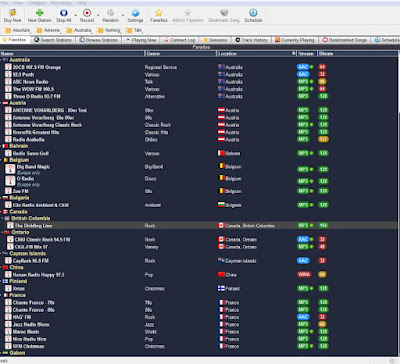Select the Favorites tab
This screenshot has width=400, height=364.
tap(14, 40)
